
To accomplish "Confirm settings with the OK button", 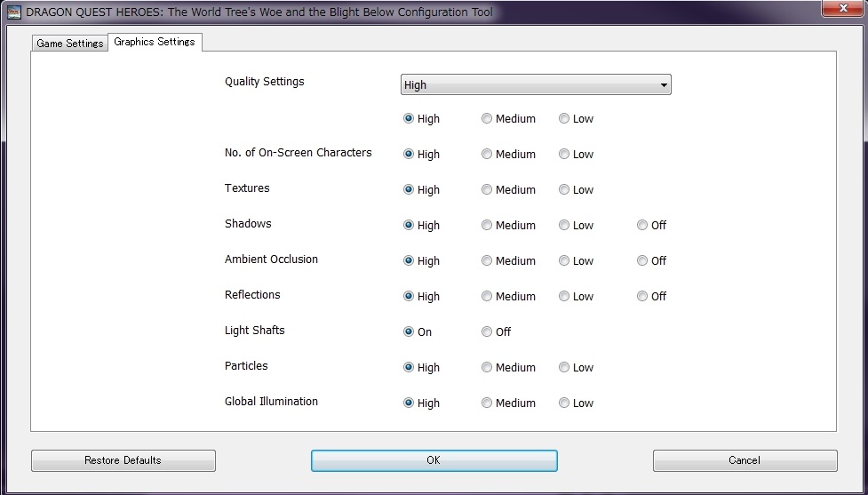I will click(434, 460).
